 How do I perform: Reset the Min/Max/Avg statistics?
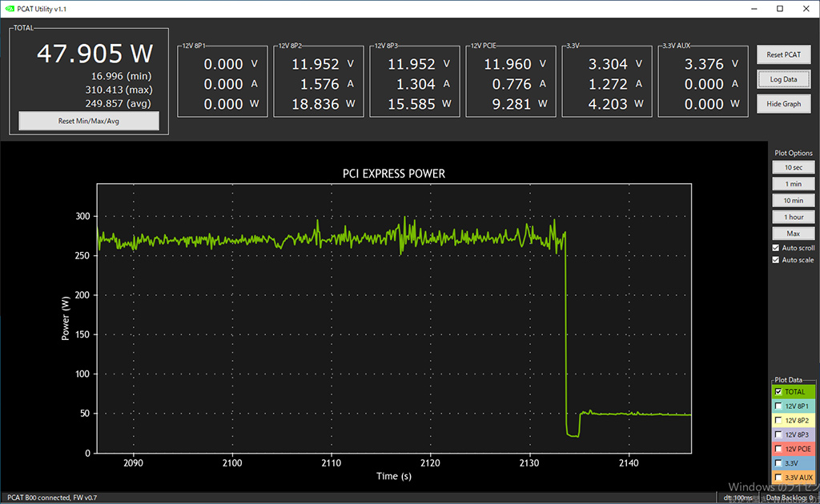(x=89, y=121)
